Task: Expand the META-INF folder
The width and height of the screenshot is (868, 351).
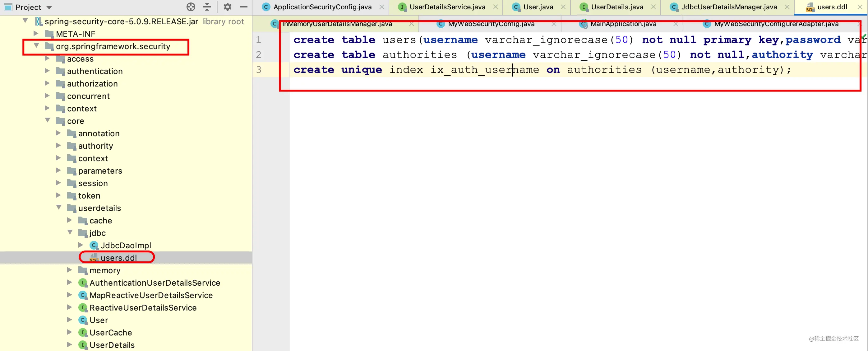Action: (36, 33)
